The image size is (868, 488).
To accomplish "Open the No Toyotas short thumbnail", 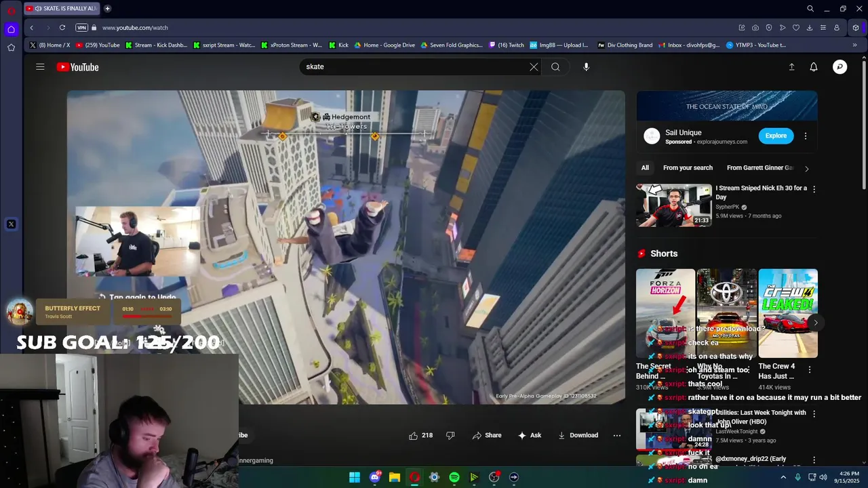I will [726, 313].
